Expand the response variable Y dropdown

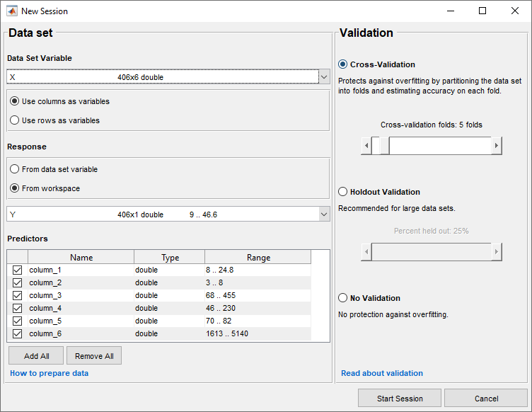click(x=324, y=214)
